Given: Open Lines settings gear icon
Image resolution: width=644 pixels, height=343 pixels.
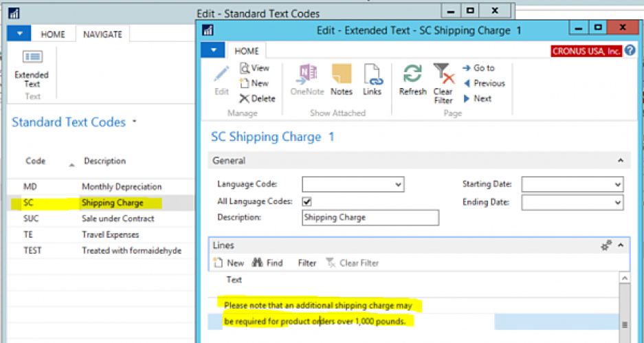Looking at the screenshot, I should (606, 245).
